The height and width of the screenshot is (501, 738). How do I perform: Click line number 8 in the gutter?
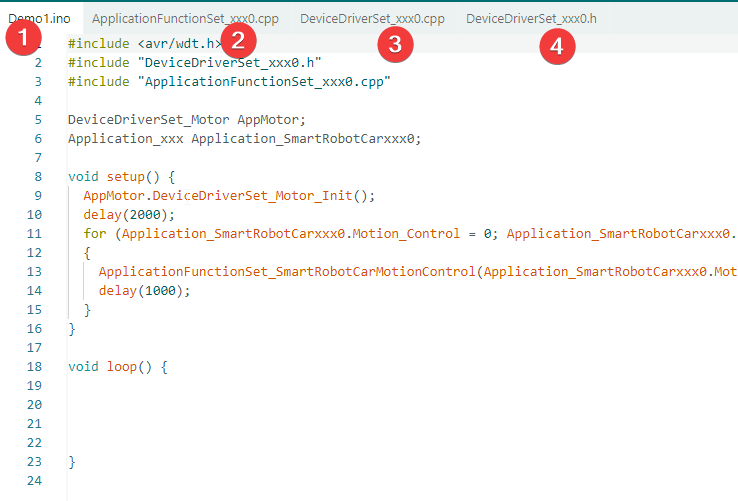point(38,177)
